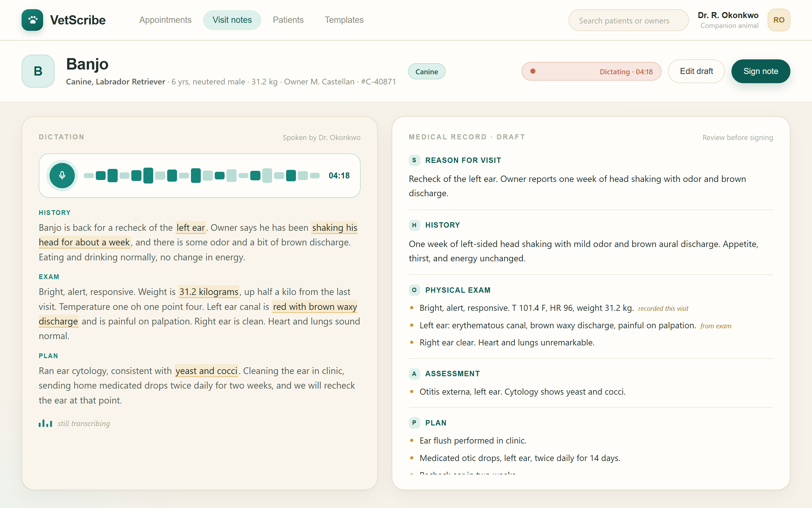Select the Visit notes tab

point(232,20)
